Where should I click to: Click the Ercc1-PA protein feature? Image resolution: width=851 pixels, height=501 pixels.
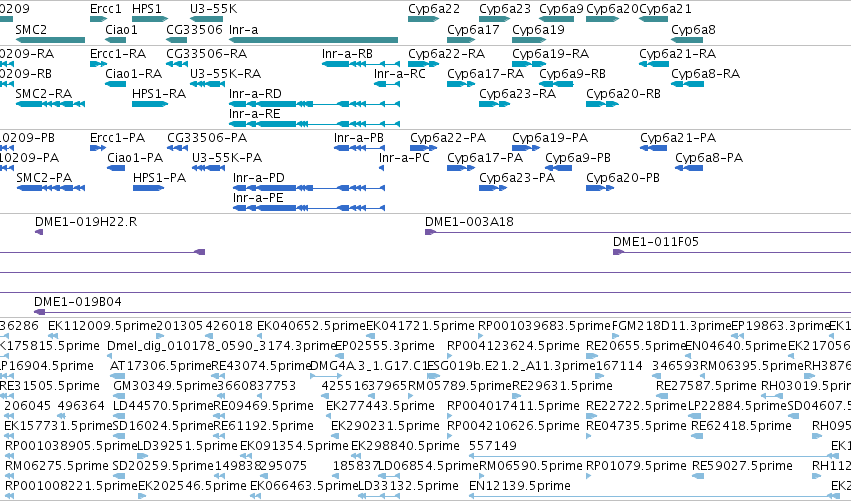coord(98,148)
